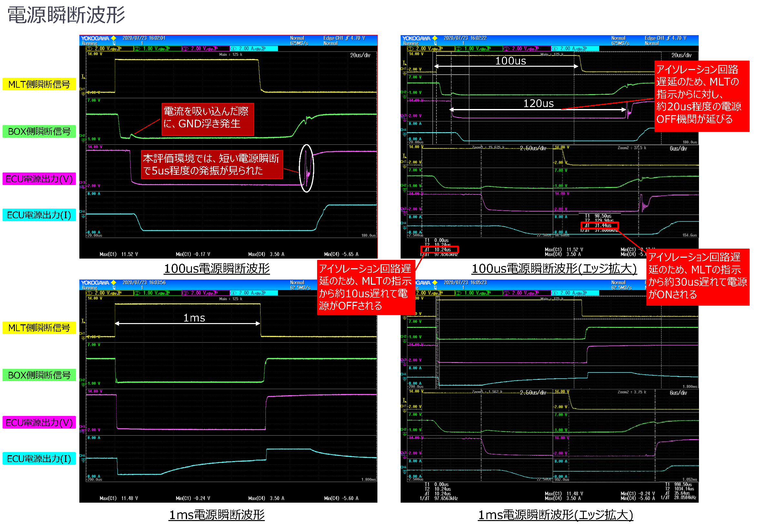This screenshot has height=532, width=769.
Task: Open the scope capture timestamped 16:05:23
Action: pyautogui.click(x=549, y=391)
